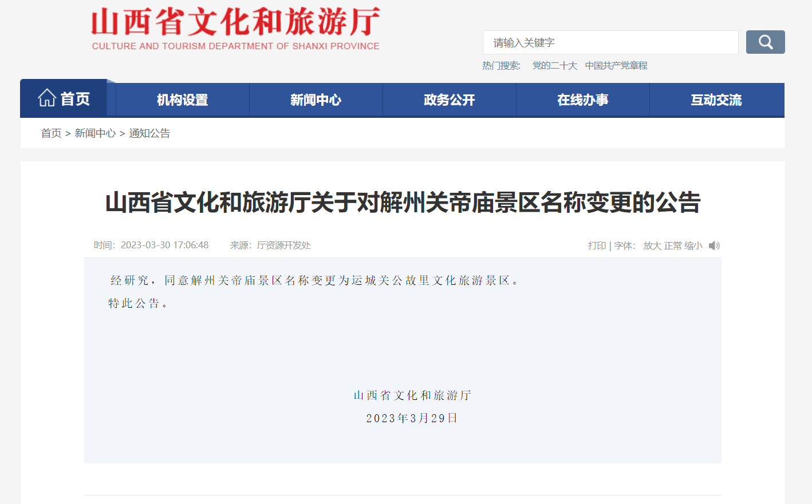Screen dimensions: 812x504
Task: Go to 政务公开 section
Action: pyautogui.click(x=450, y=100)
